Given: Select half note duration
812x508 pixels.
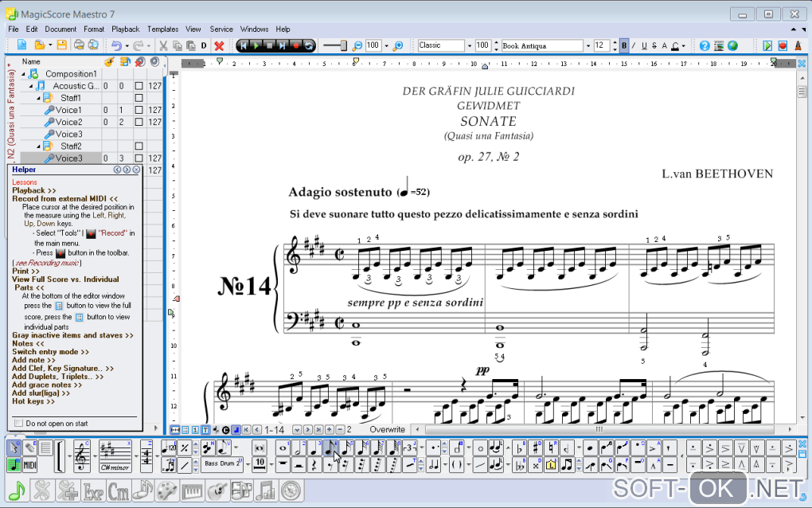Looking at the screenshot, I should click(x=299, y=448).
